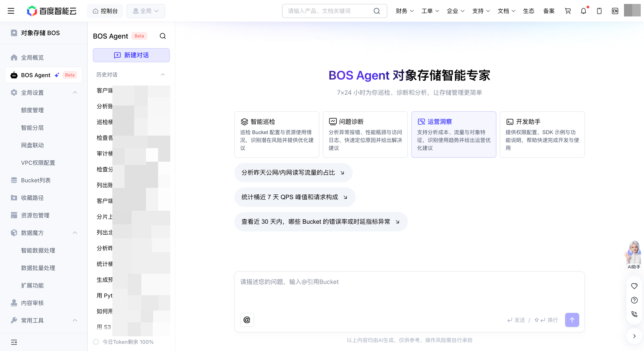
Task: Focus the question description input box
Action: 409,292
